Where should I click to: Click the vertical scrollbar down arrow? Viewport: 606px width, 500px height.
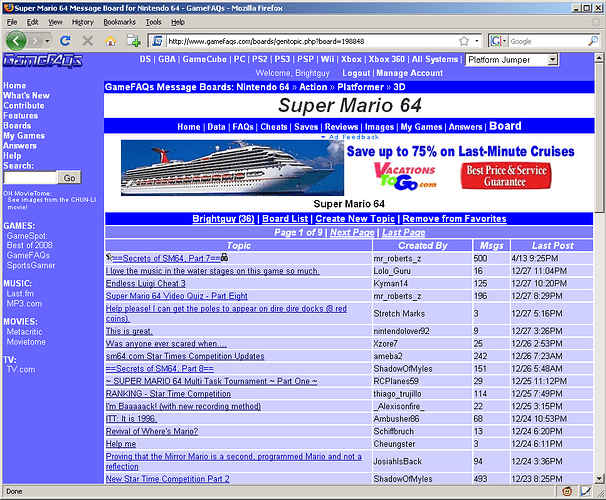click(x=599, y=478)
